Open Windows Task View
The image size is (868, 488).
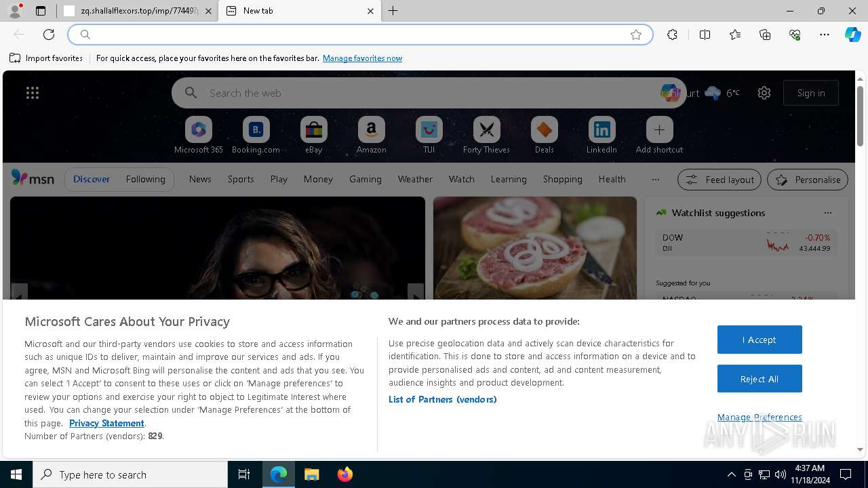pyautogui.click(x=244, y=474)
